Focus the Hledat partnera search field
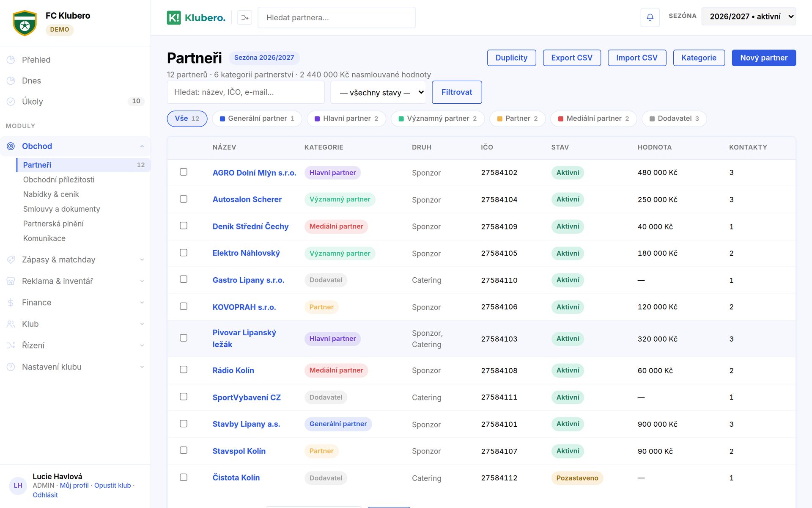 pyautogui.click(x=337, y=17)
